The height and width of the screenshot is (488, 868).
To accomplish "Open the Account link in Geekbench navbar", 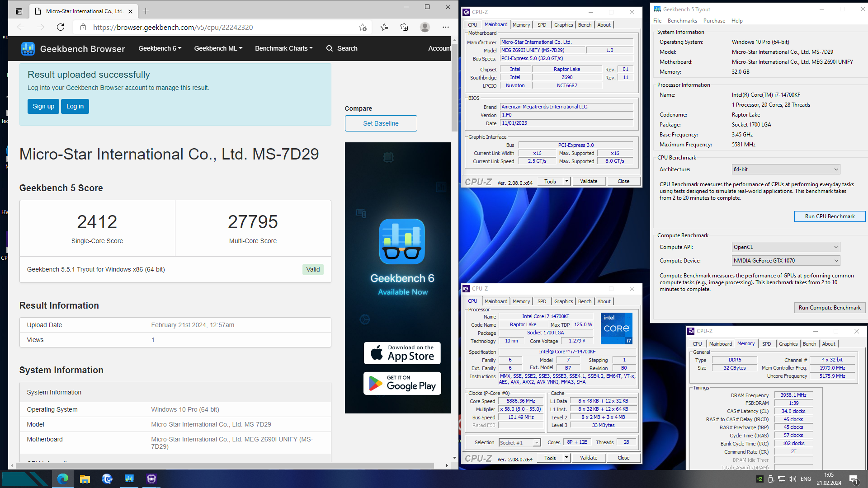I will [439, 48].
